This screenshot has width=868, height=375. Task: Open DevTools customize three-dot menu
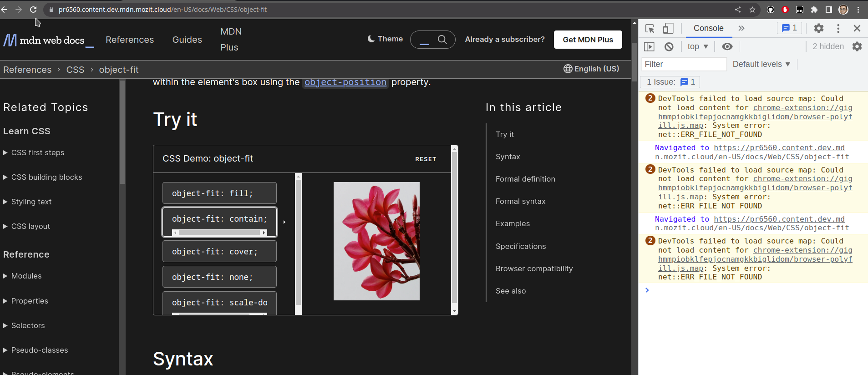tap(838, 28)
